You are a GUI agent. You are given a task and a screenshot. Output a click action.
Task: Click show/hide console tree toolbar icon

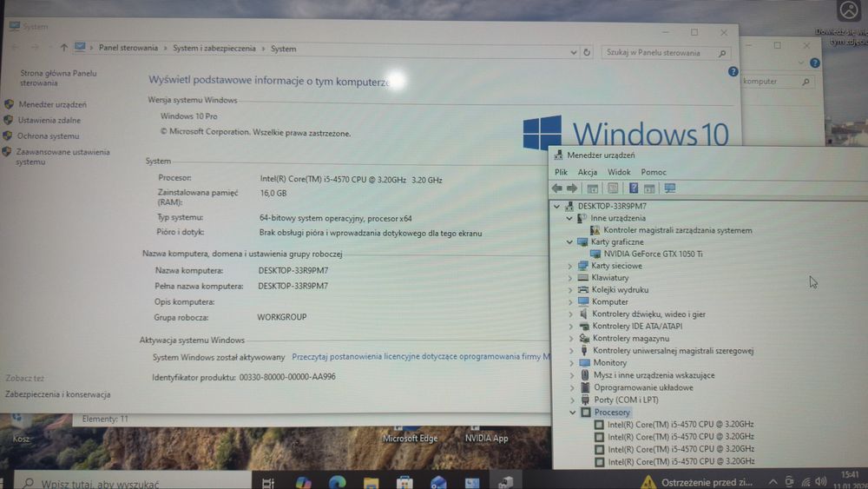pyautogui.click(x=592, y=188)
